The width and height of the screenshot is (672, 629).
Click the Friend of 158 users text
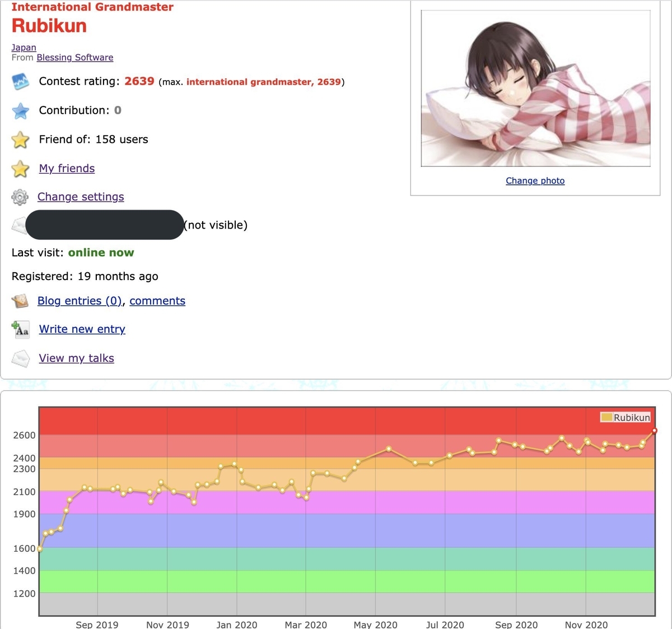click(94, 139)
